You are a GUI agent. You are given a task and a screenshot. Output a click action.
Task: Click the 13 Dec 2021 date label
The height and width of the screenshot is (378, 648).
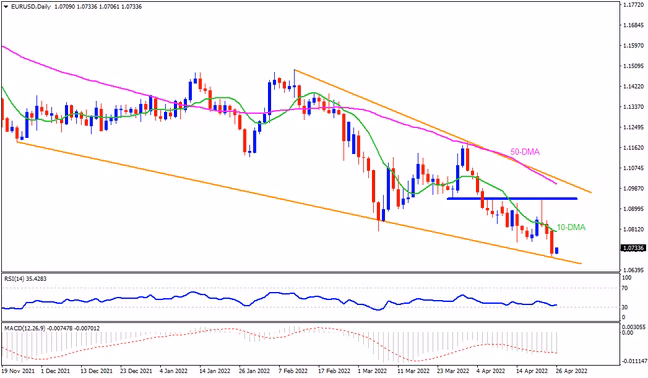coord(96,371)
